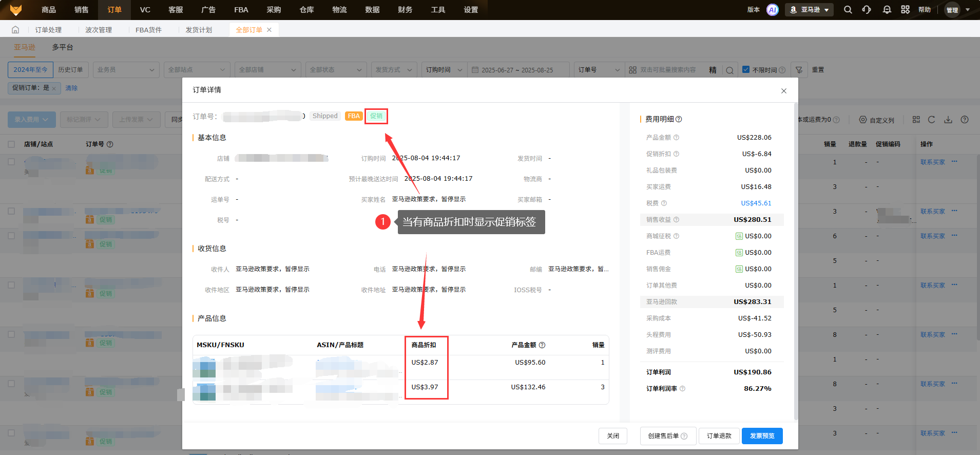The width and height of the screenshot is (980, 455).
Task: Click the 创建售后单 button
Action: [x=668, y=436]
